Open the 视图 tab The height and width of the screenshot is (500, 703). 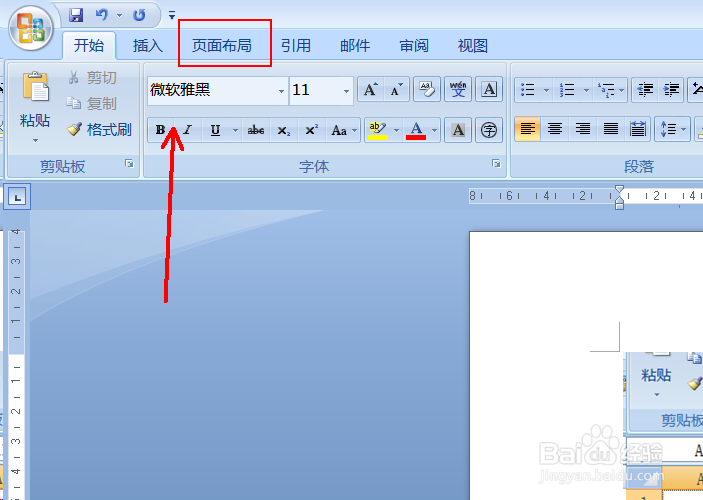point(473,45)
